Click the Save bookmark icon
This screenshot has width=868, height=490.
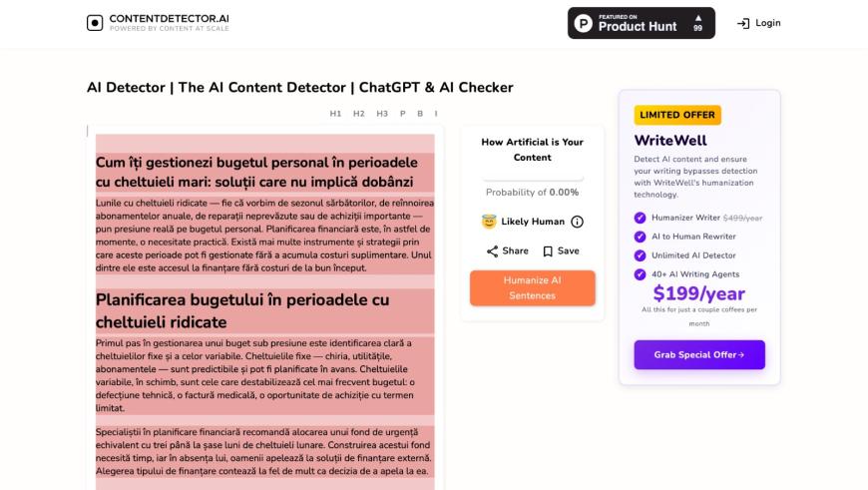click(548, 251)
